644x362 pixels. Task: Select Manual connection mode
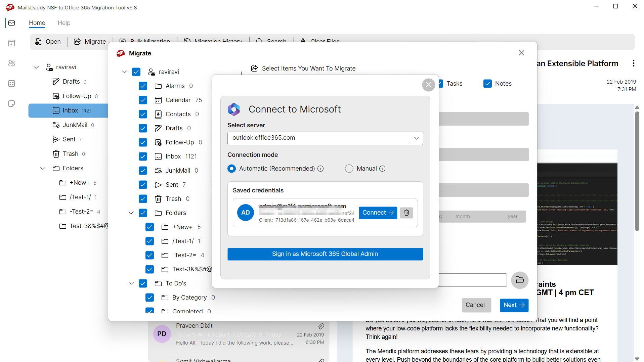[x=349, y=169]
